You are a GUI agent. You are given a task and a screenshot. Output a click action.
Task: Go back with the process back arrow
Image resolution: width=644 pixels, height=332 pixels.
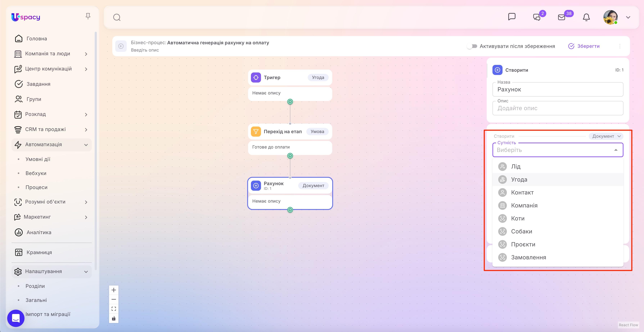(121, 46)
